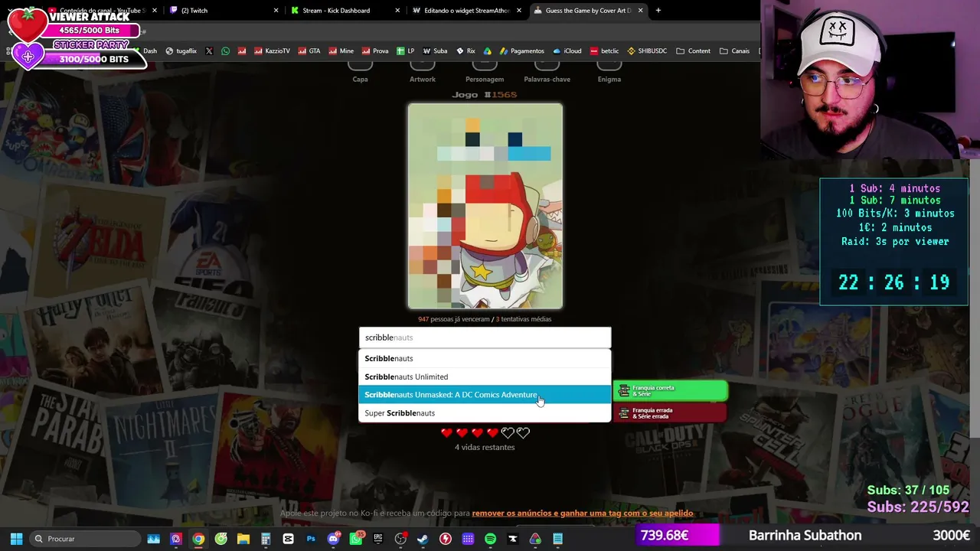This screenshot has width=980, height=551.
Task: Choose Super Scribblenauts from suggestions
Action: click(x=485, y=413)
